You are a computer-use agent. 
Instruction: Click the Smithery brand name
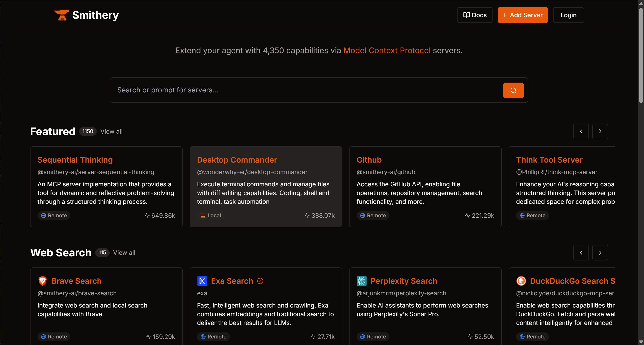(95, 15)
